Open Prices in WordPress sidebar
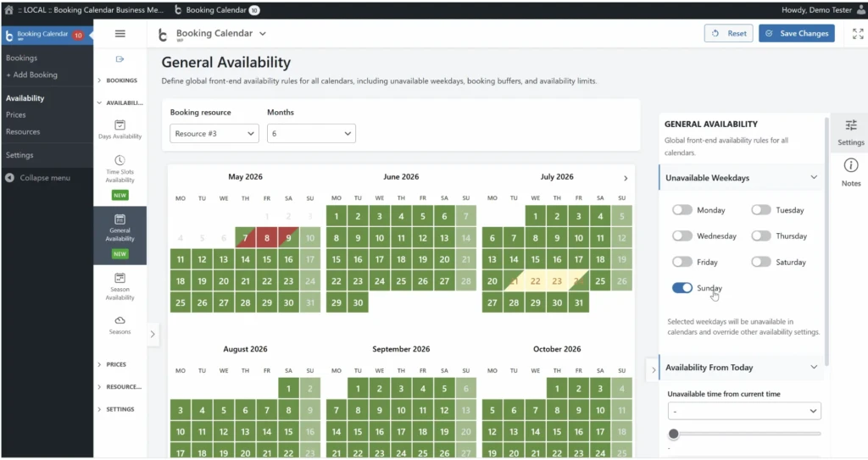This screenshot has height=460, width=868. point(15,114)
